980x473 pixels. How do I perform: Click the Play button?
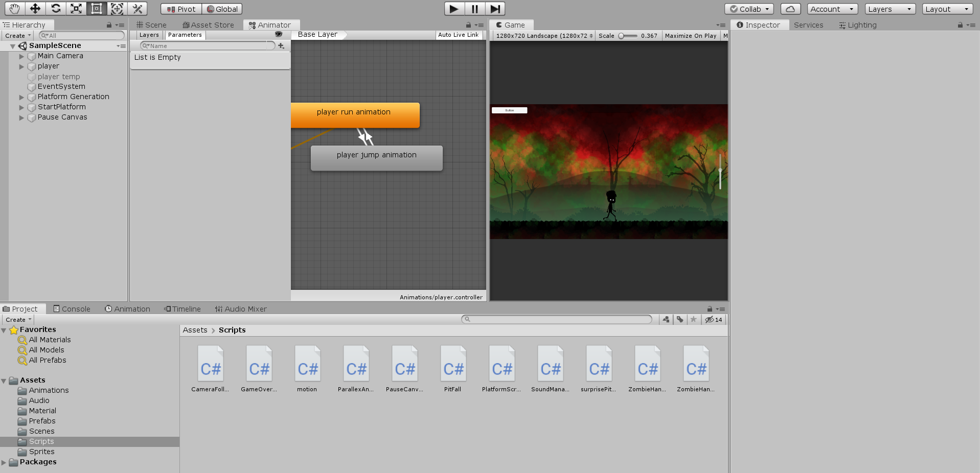click(x=454, y=9)
